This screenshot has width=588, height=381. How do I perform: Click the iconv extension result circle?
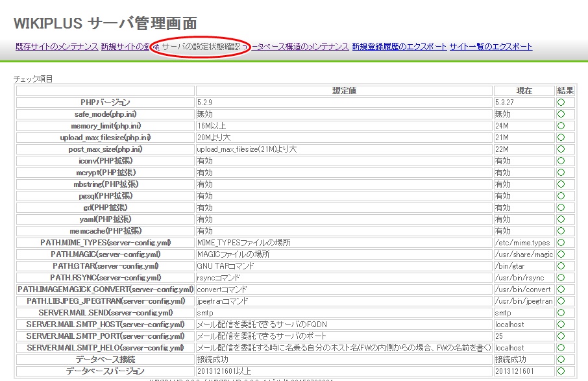[x=561, y=161]
